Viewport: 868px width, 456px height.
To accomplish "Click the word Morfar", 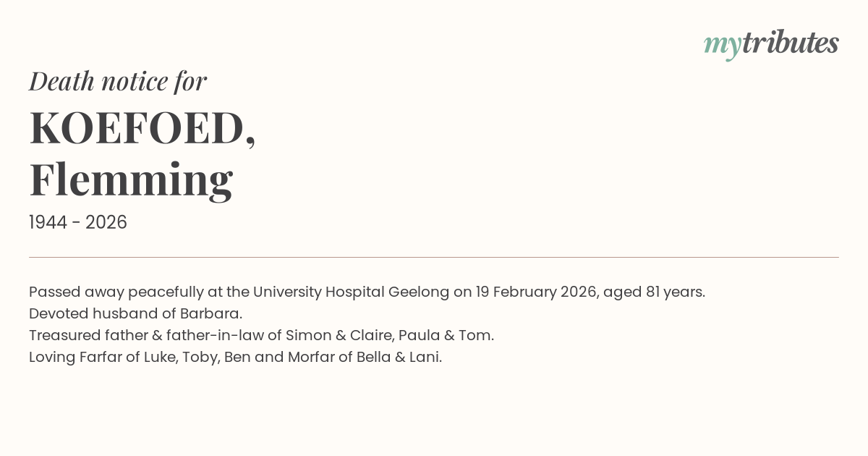I will [x=312, y=357].
